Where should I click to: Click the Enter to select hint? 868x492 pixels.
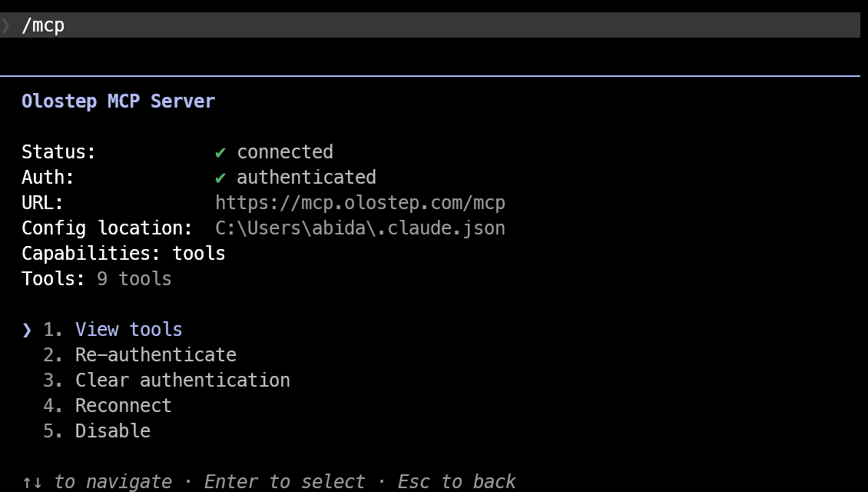(x=284, y=482)
